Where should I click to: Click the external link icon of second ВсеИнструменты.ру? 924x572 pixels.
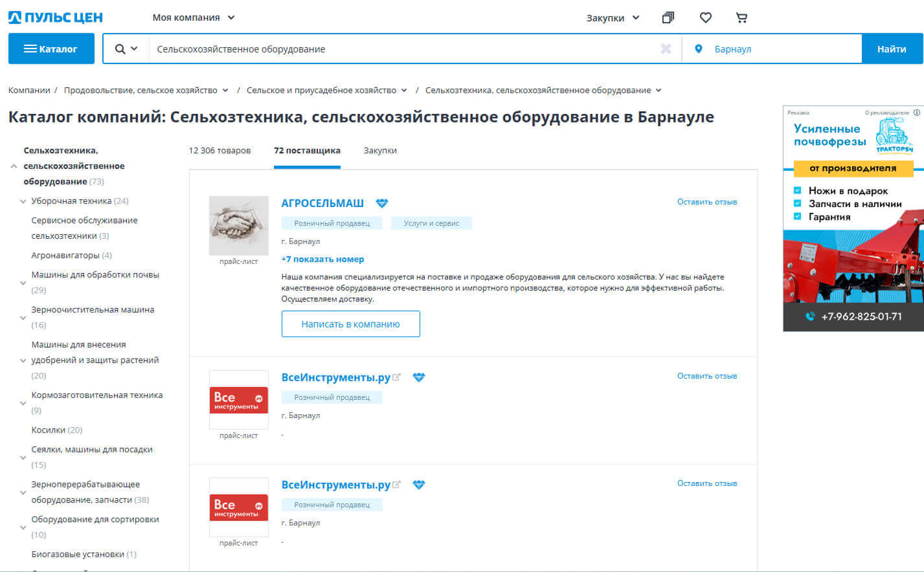pyautogui.click(x=397, y=484)
